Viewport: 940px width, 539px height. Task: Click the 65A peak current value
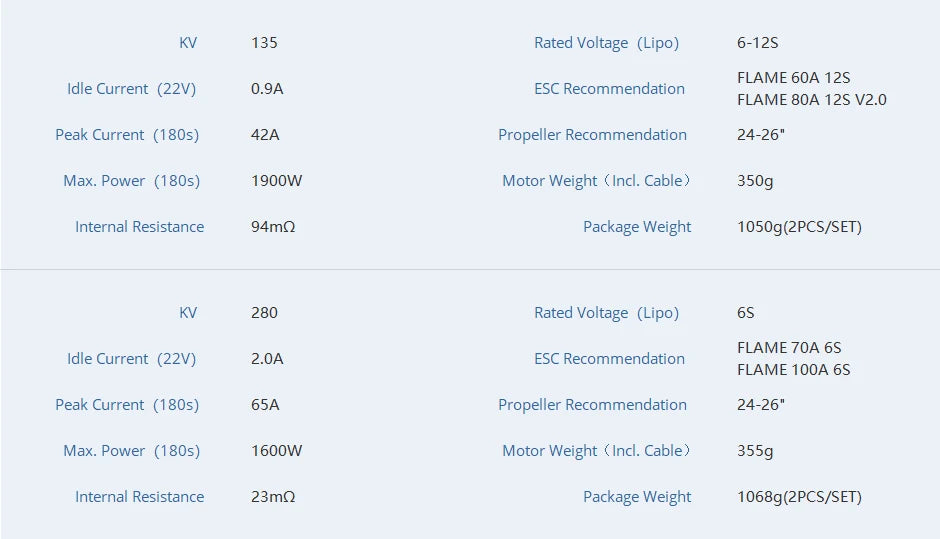coord(265,405)
